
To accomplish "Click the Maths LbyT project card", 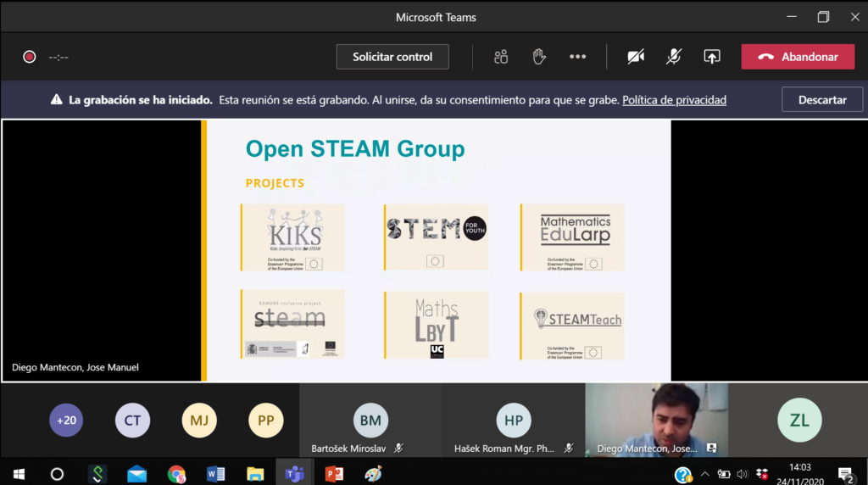I will coord(437,325).
